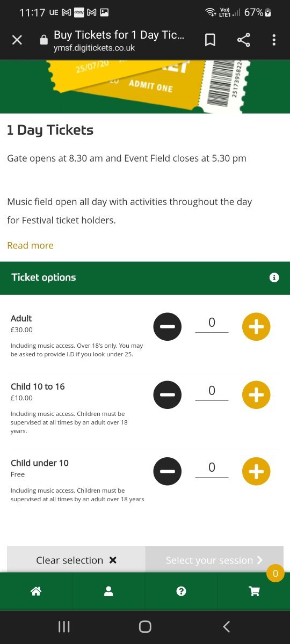Screen dimensions: 290x644
Task: Open the help question mark icon
Action: tap(181, 591)
